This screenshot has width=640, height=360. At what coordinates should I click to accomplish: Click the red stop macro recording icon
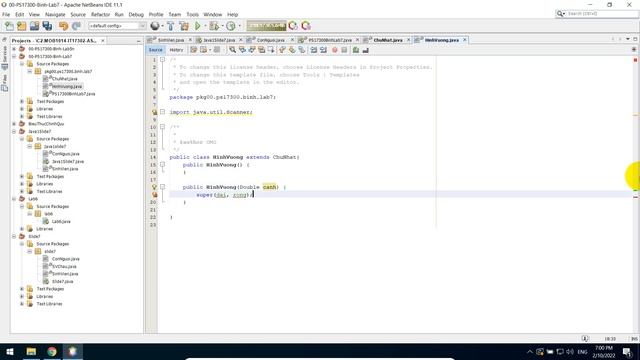[x=335, y=50]
